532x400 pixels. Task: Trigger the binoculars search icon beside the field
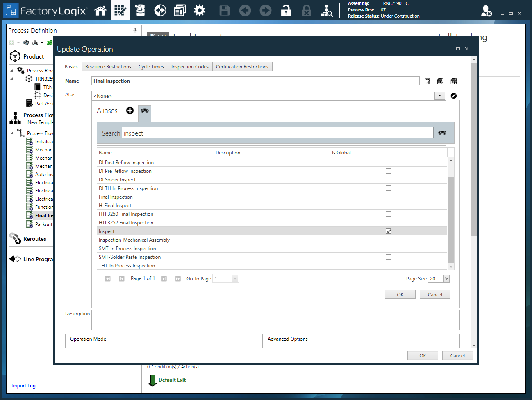(x=442, y=132)
